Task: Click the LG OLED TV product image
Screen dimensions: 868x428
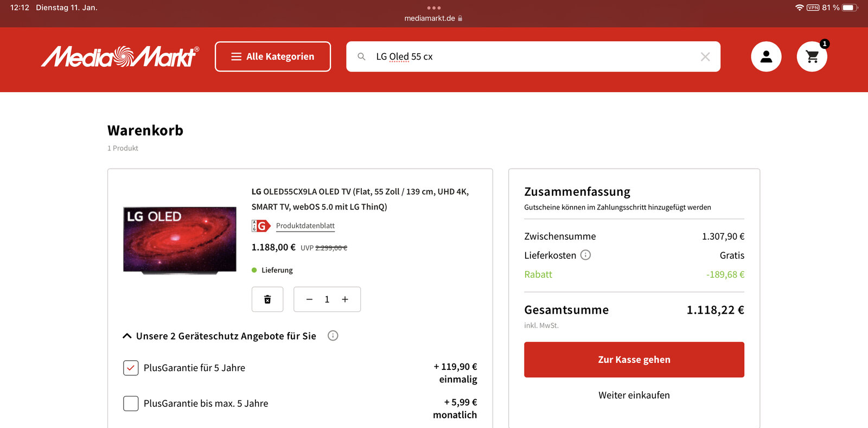Action: [x=180, y=240]
